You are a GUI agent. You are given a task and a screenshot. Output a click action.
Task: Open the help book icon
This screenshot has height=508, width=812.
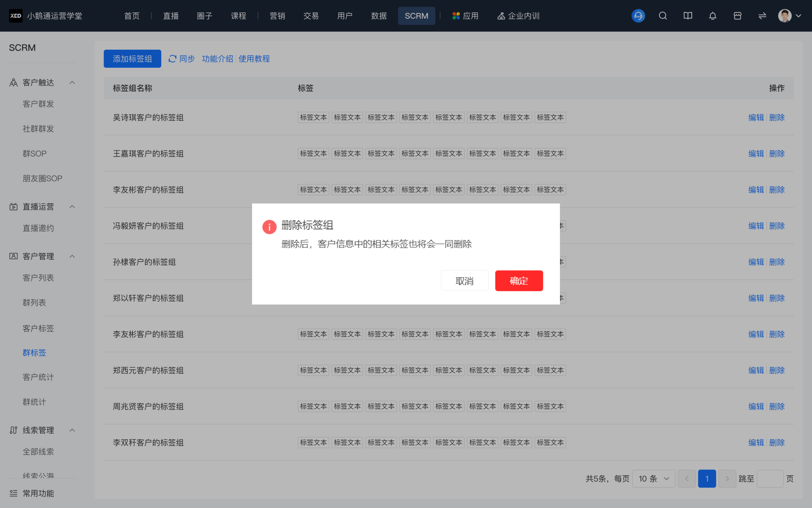[688, 16]
